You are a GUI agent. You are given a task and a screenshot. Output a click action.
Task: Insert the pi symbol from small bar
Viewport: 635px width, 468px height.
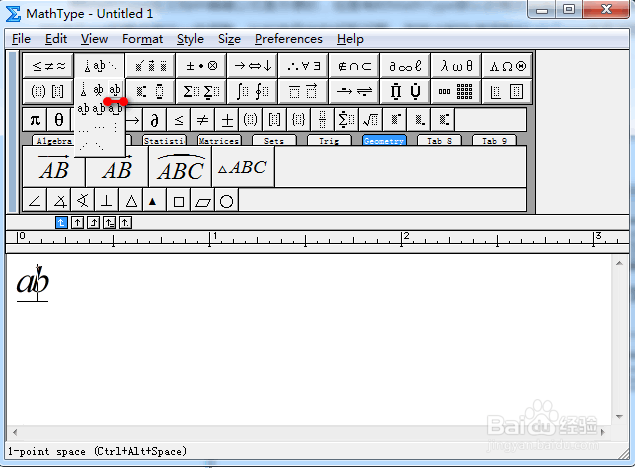click(35, 120)
